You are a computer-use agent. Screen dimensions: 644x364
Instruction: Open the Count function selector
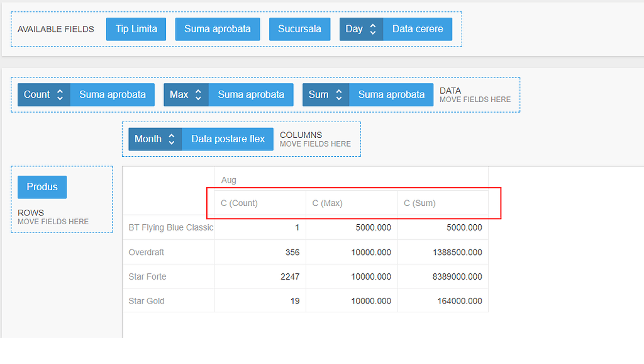(x=43, y=94)
